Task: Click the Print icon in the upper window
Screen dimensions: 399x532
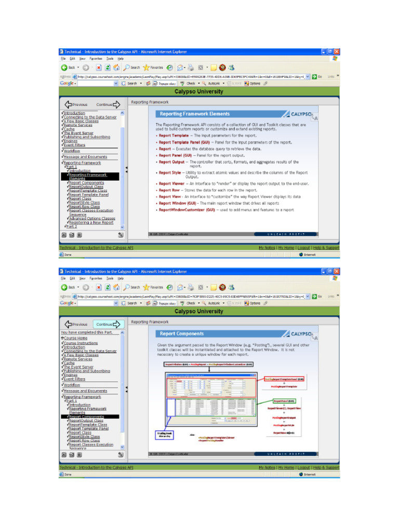Action: point(191,68)
